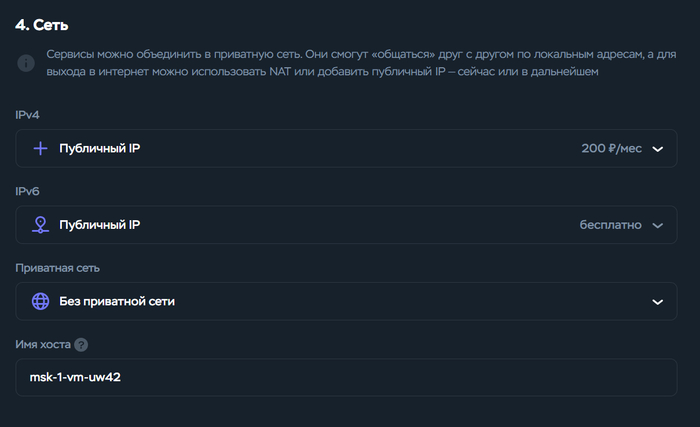Click the globe icon in the private network row
Viewport: 700px width, 427px height.
41,301
